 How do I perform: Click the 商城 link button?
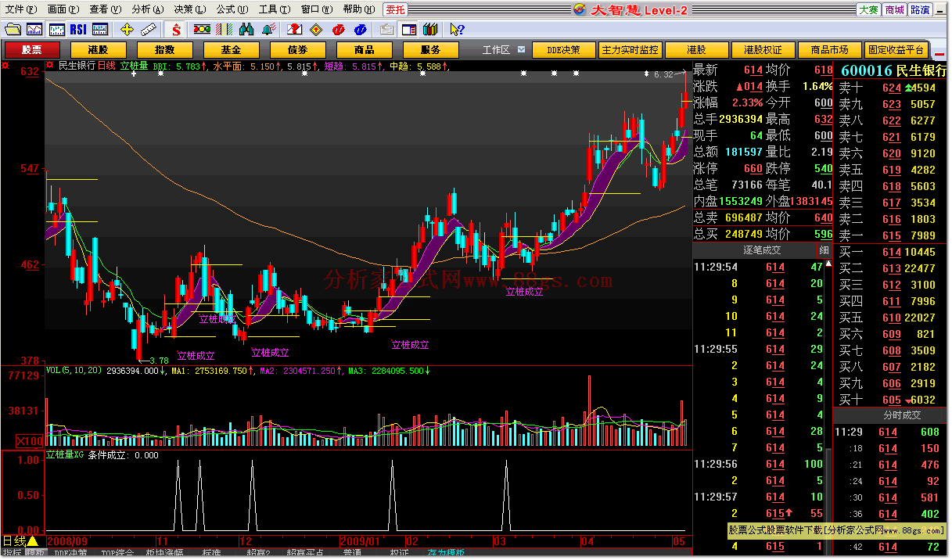point(894,9)
